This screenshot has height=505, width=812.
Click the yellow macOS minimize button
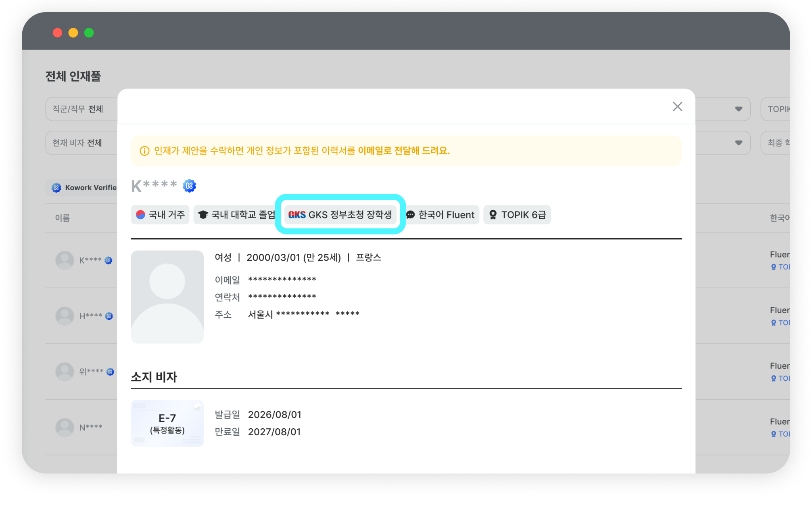pyautogui.click(x=73, y=33)
